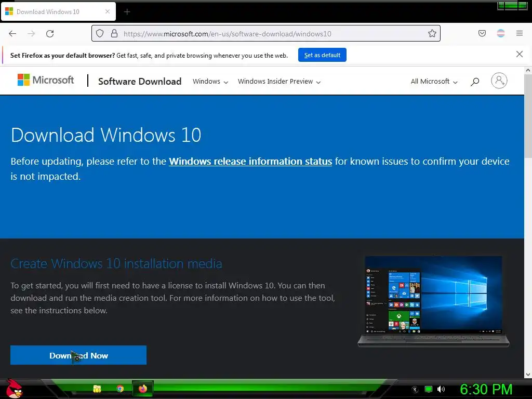Dismiss the default browser notification bar
Viewport: 532px width, 399px height.
point(519,54)
